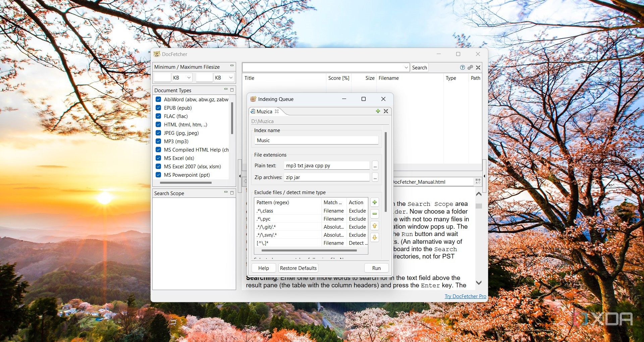Viewport: 644px width, 342px height.
Task: Click Restore Defaults button
Action: 298,268
